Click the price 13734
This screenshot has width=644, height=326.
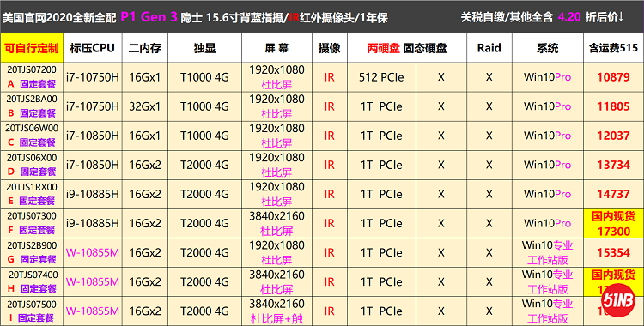[613, 165]
